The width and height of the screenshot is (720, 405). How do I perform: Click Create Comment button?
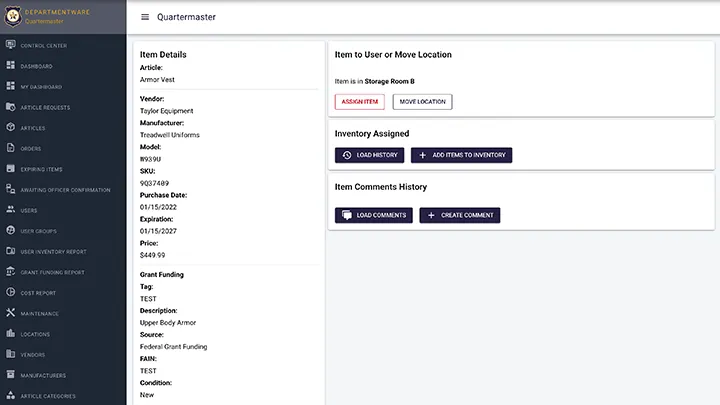459,215
